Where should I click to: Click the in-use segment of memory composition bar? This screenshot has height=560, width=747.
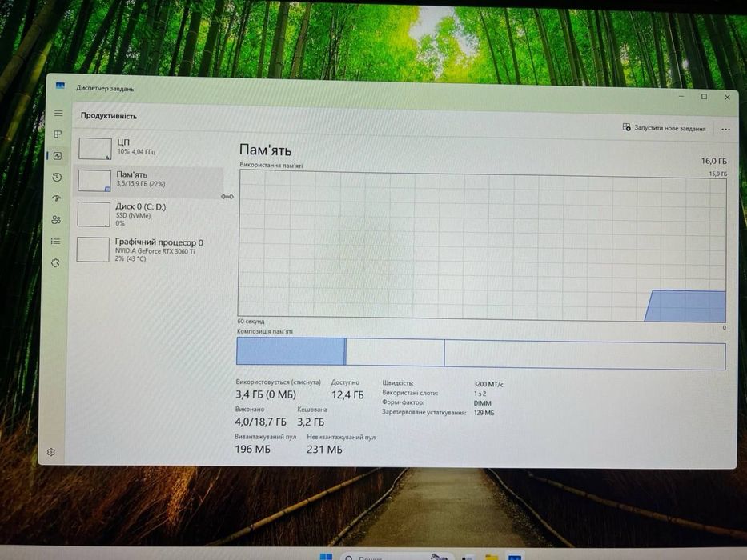(291, 351)
